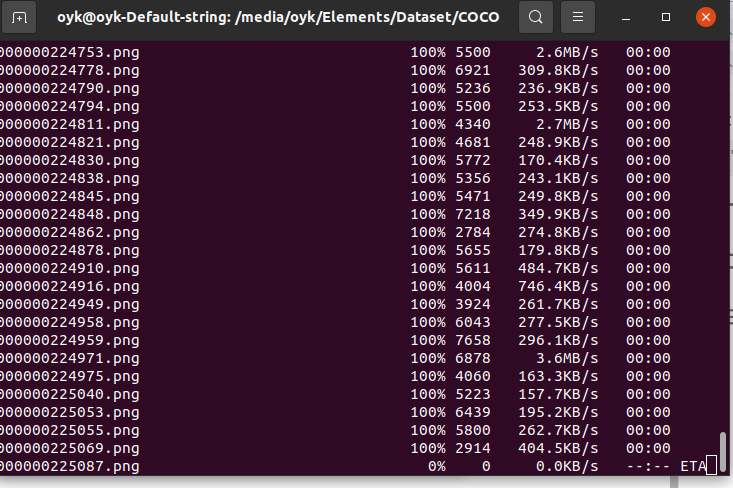Click the terminal cursor block
Image resolution: width=733 pixels, height=488 pixels.
pyautogui.click(x=711, y=466)
